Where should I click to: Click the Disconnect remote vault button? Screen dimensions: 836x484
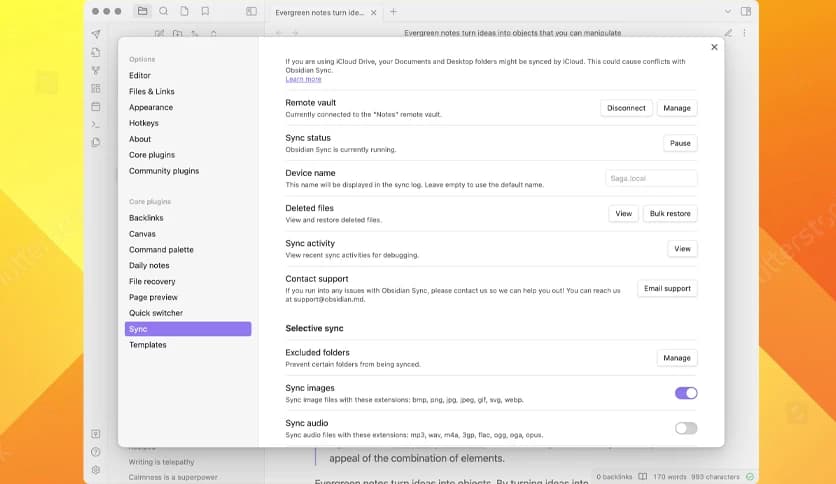tap(626, 108)
